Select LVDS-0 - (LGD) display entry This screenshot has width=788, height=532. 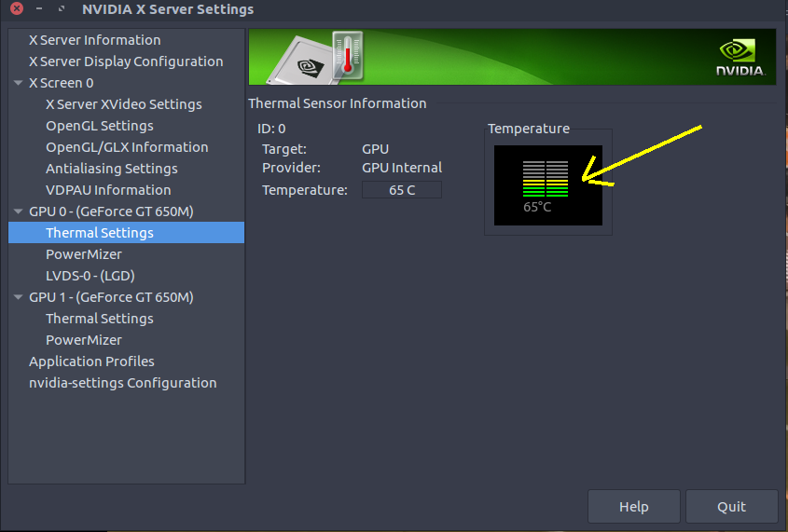click(x=90, y=276)
